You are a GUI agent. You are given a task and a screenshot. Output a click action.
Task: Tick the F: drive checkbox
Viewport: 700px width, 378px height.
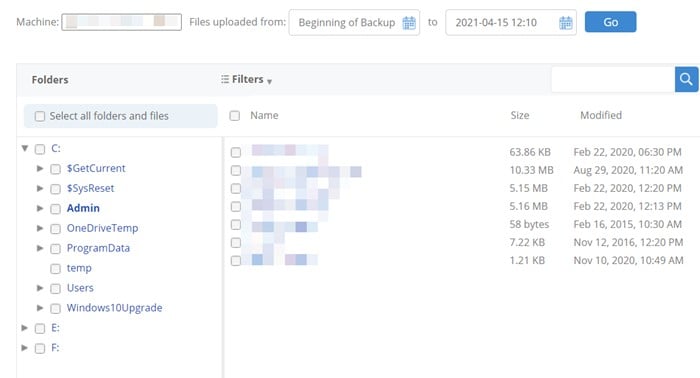tap(40, 349)
